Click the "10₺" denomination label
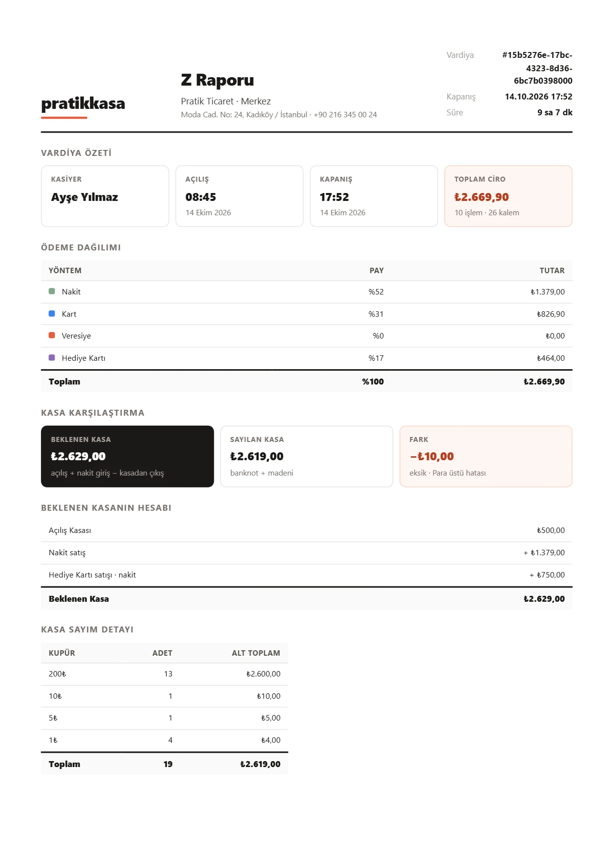 click(55, 696)
